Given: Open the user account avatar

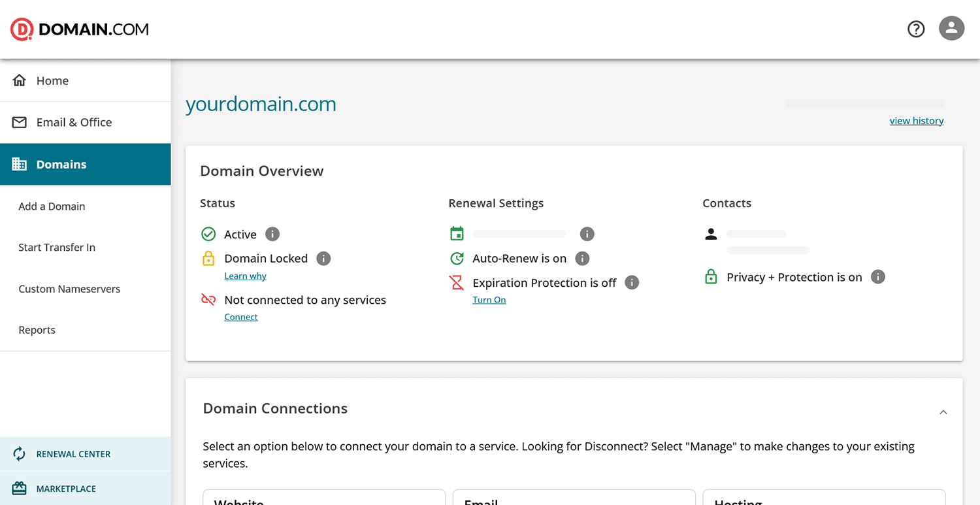Looking at the screenshot, I should coord(951,29).
